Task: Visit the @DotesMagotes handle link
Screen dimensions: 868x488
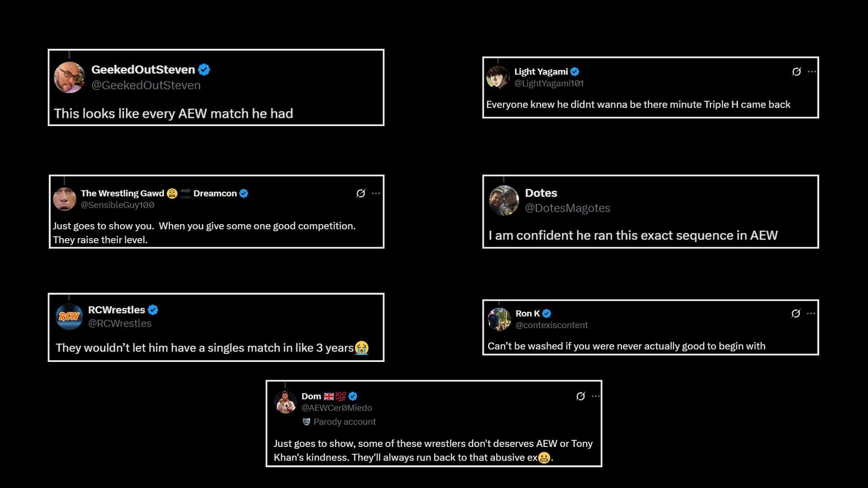Action: [567, 208]
